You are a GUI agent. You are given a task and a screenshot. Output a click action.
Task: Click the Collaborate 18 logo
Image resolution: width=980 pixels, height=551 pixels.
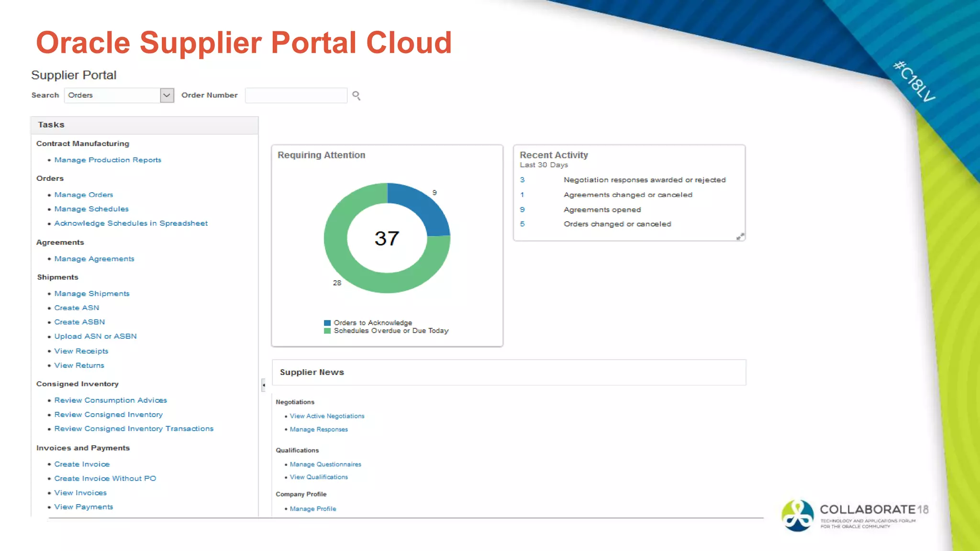855,516
